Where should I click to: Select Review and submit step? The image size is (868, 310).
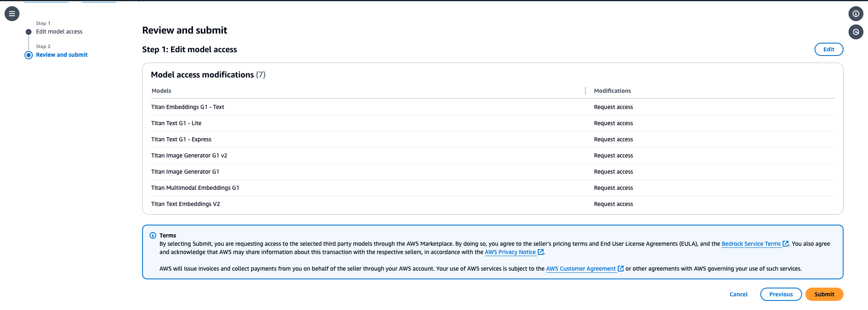point(62,55)
